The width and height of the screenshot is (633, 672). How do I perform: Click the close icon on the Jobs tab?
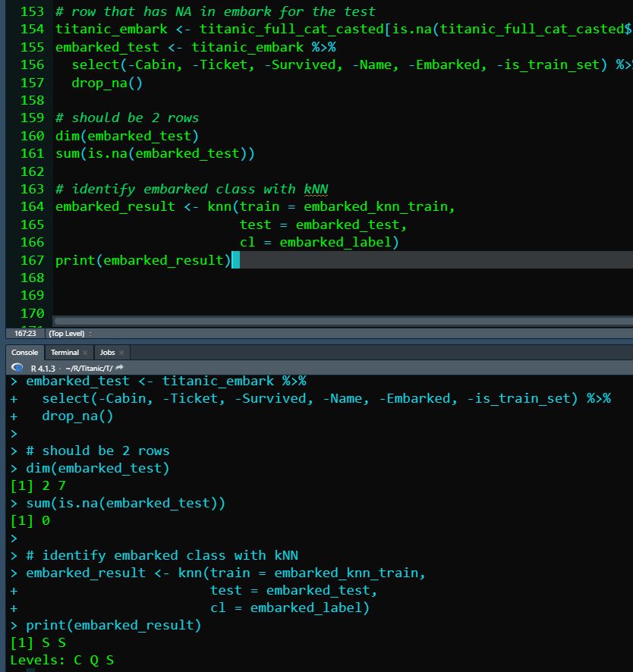point(121,353)
